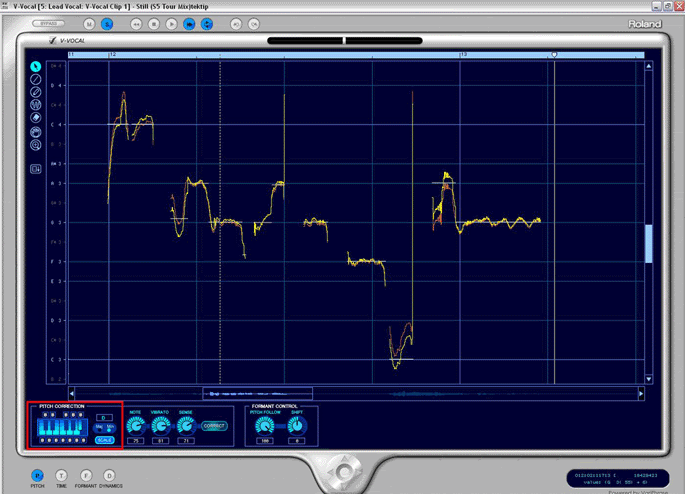The image size is (685, 494).
Task: Click the Redo button
Action: (254, 24)
